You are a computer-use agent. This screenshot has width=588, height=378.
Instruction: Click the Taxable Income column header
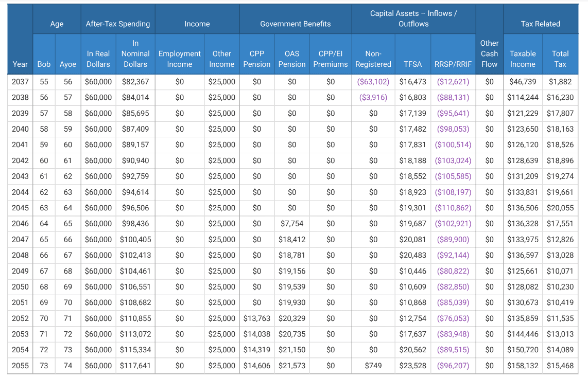click(523, 59)
